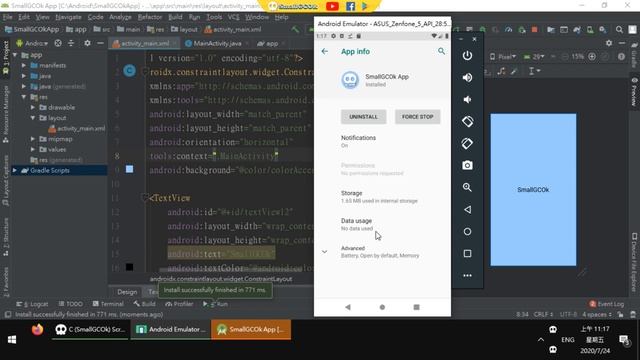Switch to Design tab at editor bottom
Viewport: 640px width, 360px height.
tap(127, 292)
